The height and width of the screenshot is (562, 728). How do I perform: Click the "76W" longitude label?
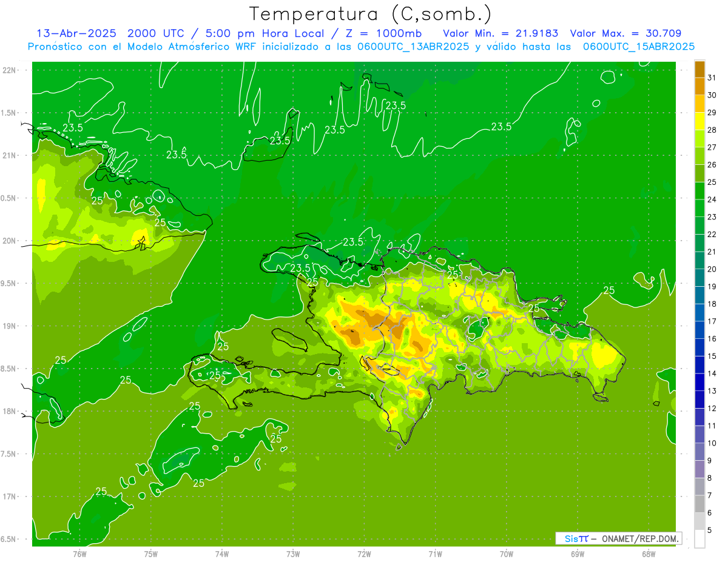[x=80, y=554]
